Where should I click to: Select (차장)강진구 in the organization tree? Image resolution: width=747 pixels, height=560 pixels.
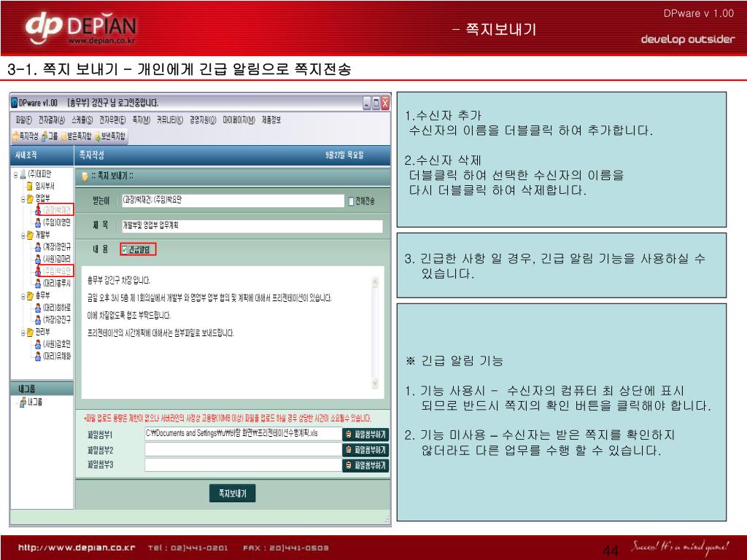(x=57, y=319)
